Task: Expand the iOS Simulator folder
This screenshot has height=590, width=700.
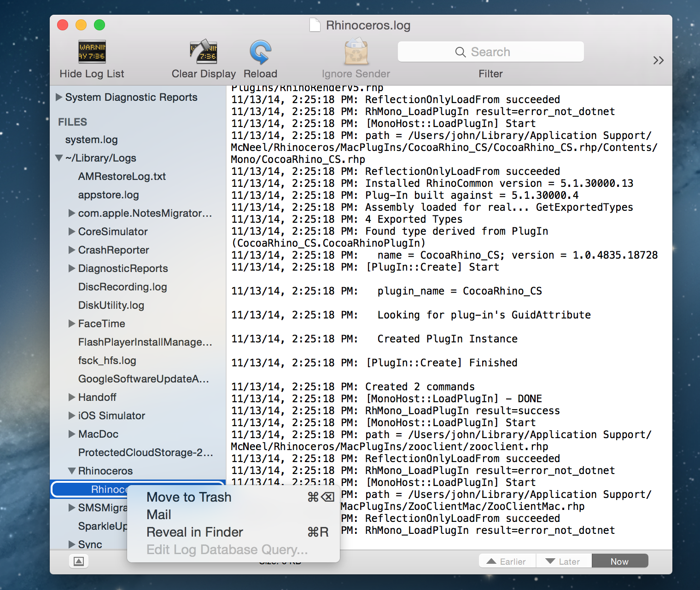Action: (72, 416)
